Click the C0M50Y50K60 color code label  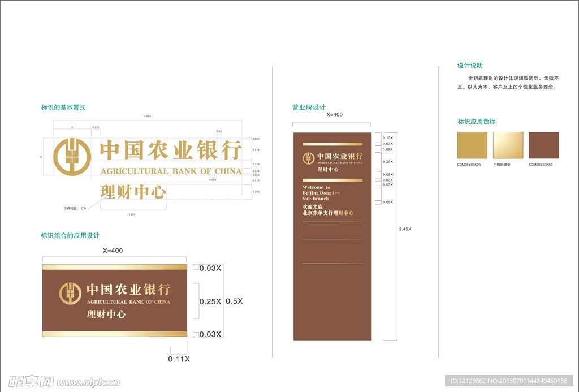(x=541, y=165)
